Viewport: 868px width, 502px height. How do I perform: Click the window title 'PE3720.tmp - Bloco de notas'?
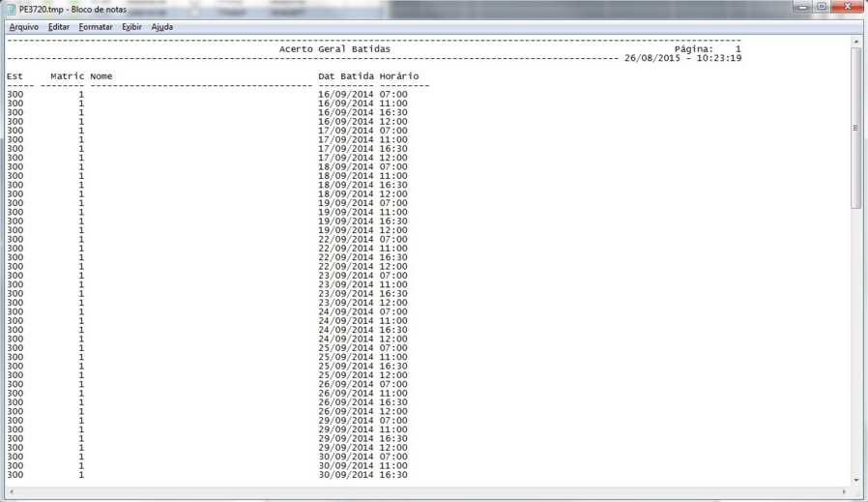(x=72, y=10)
